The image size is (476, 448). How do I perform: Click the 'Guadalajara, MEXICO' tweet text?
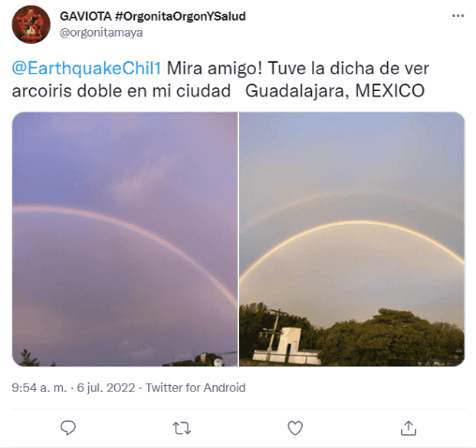click(335, 91)
